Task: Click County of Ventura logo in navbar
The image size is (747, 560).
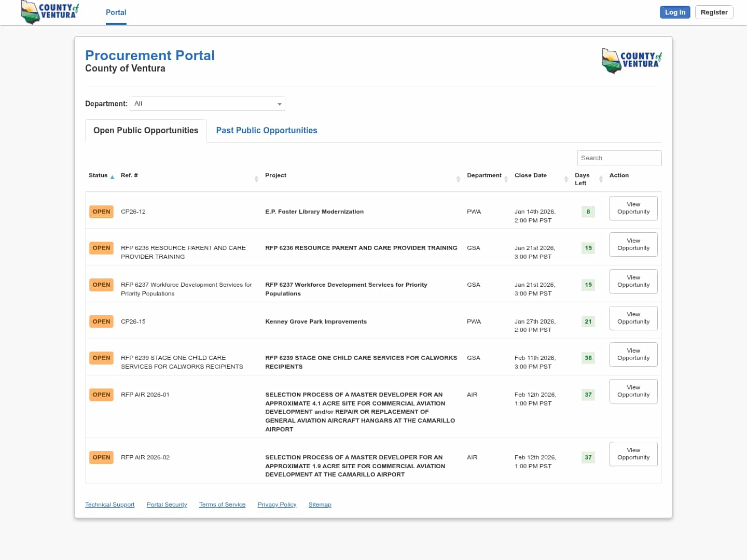Action: 50,12
